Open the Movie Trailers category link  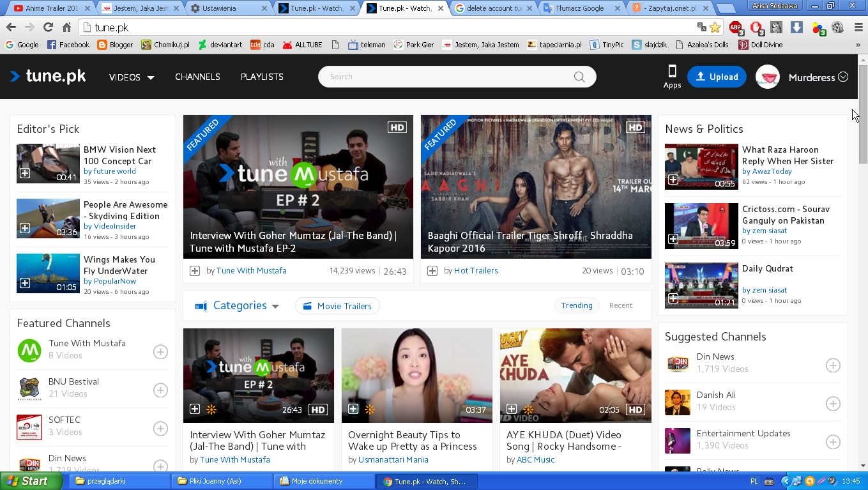click(x=337, y=306)
